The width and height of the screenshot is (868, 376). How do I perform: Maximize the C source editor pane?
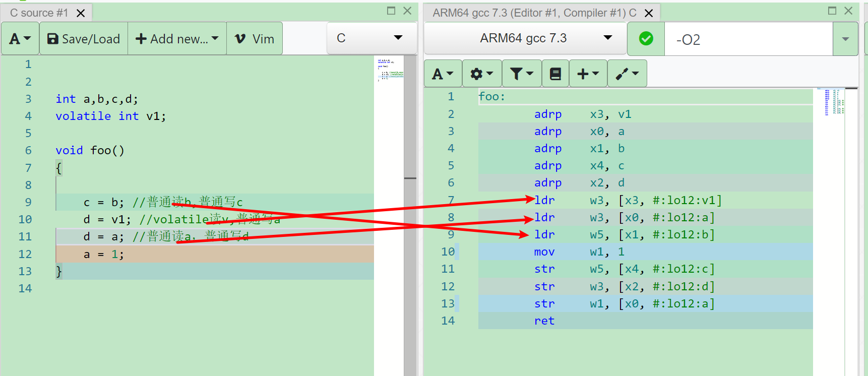(x=391, y=11)
